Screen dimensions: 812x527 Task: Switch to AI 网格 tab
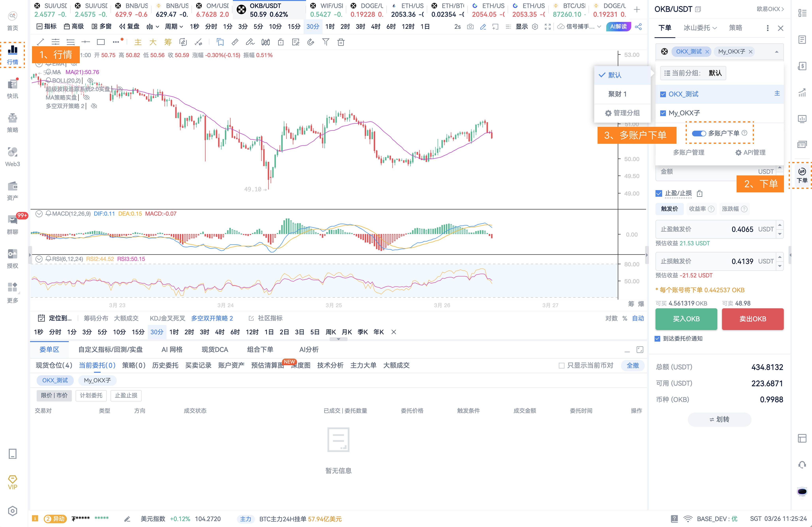[172, 349]
